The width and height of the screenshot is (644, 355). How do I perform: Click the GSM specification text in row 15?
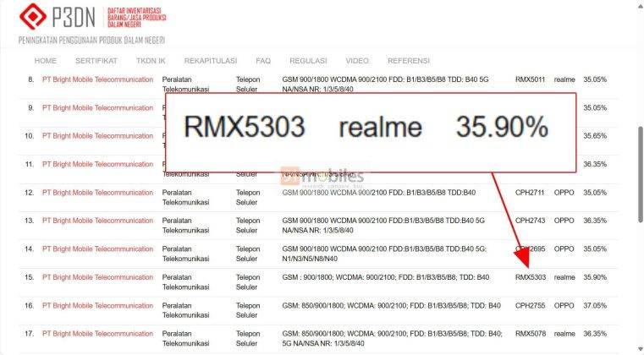(x=385, y=277)
